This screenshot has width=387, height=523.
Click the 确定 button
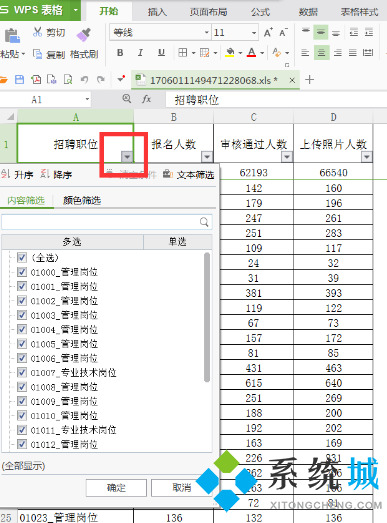pos(116,488)
